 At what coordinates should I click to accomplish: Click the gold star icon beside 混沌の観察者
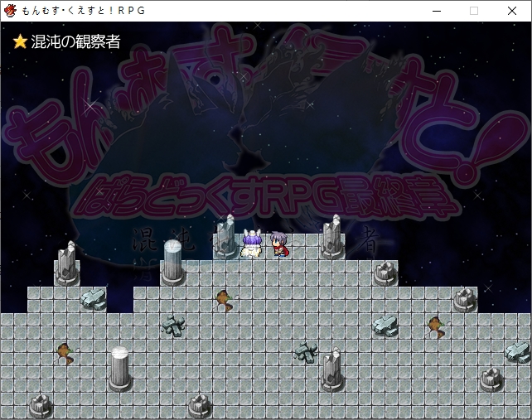(x=20, y=41)
